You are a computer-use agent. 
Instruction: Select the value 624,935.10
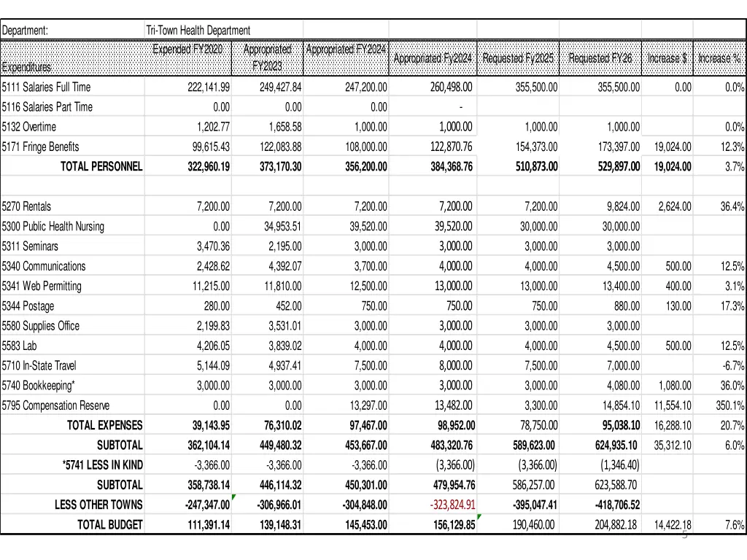click(x=616, y=446)
